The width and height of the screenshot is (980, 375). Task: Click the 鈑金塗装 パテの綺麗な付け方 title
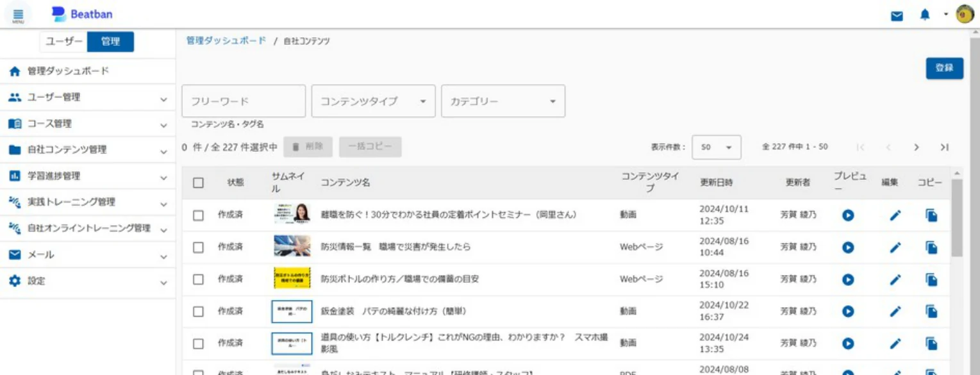pos(394,312)
